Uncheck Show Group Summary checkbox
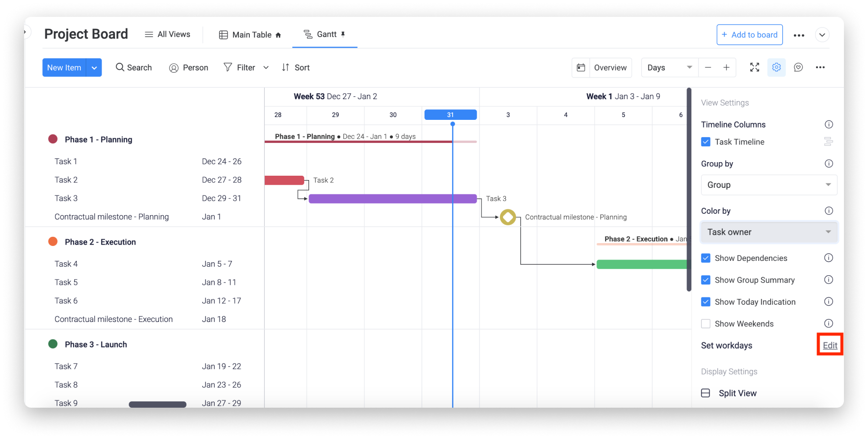The width and height of the screenshot is (868, 439). [706, 280]
